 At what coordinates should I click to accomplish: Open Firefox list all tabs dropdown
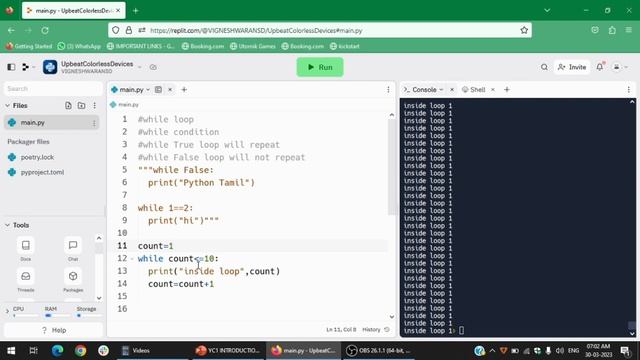(x=547, y=11)
